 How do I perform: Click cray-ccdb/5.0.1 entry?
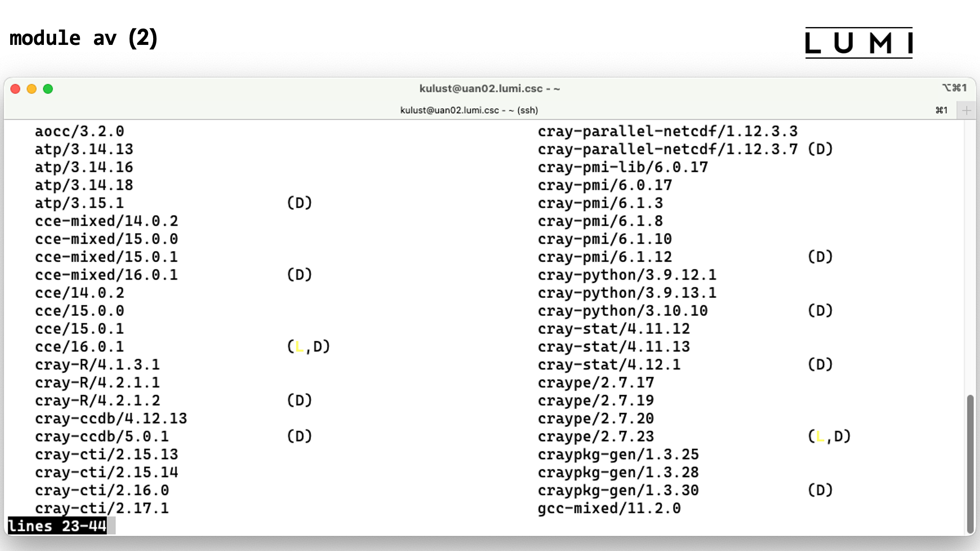102,437
